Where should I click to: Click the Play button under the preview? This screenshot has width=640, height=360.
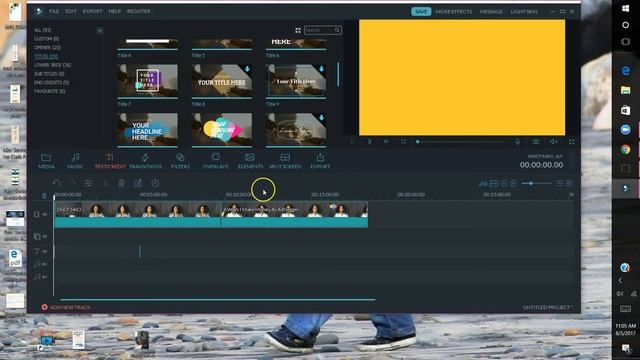(386, 142)
